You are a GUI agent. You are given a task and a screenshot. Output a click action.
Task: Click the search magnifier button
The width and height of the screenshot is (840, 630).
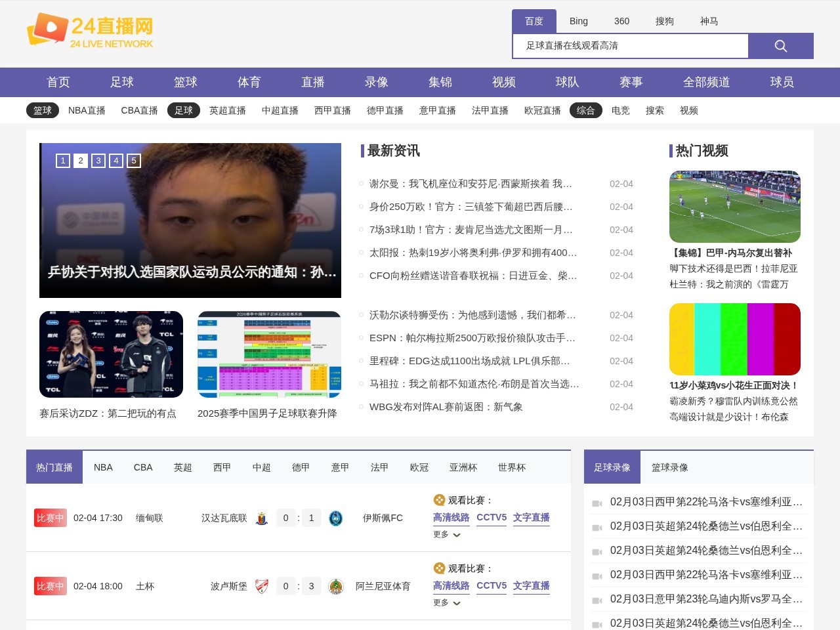(x=781, y=46)
